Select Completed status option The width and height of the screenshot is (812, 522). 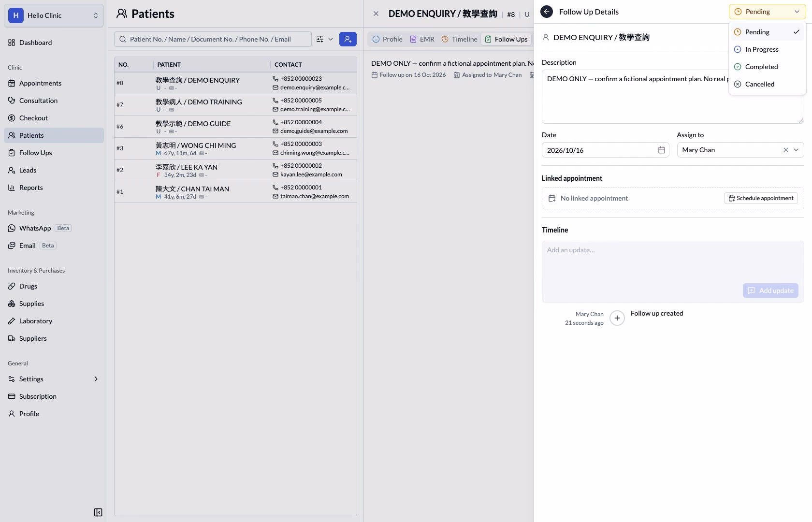767,67
